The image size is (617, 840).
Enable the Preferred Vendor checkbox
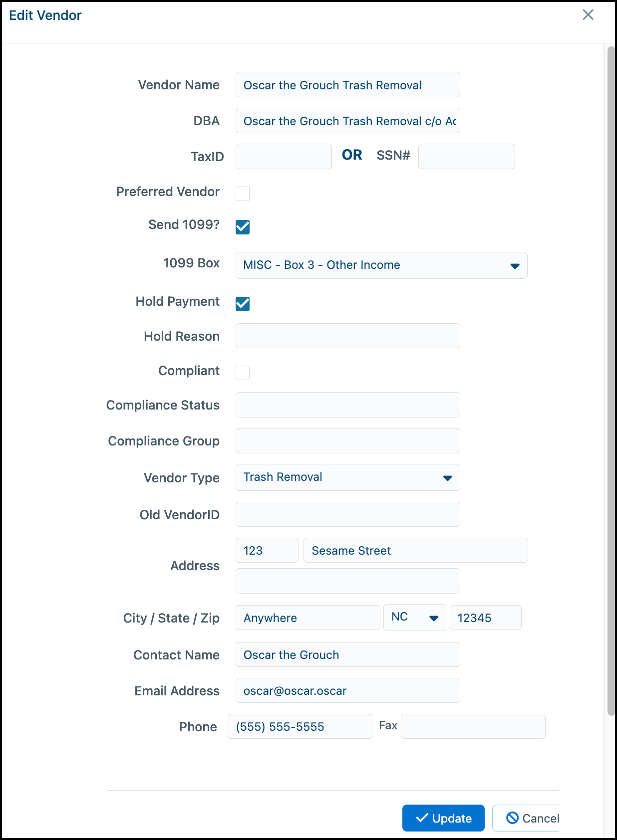[243, 194]
